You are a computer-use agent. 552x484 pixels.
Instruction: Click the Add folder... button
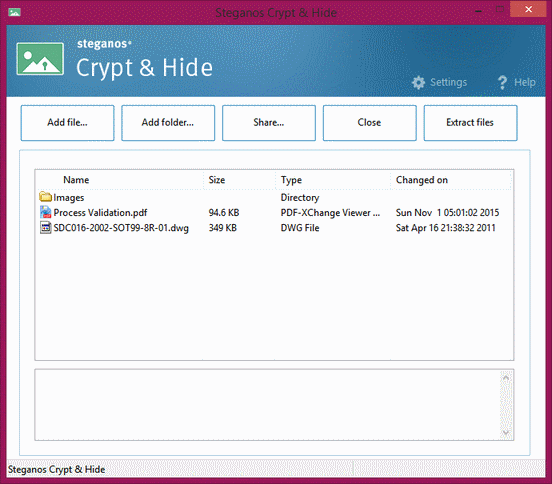coord(168,123)
